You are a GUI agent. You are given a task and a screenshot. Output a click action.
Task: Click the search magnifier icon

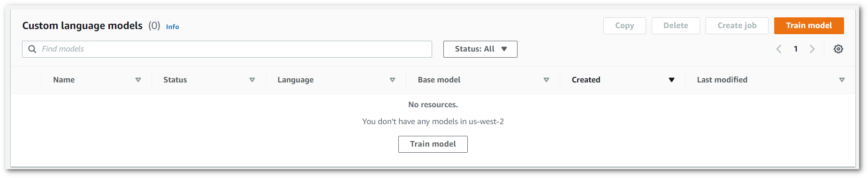32,49
